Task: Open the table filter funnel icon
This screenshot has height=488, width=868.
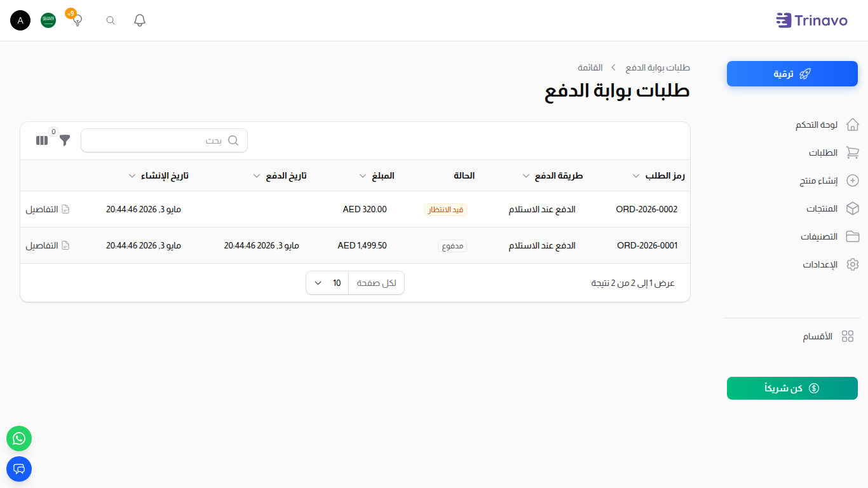Action: click(65, 140)
